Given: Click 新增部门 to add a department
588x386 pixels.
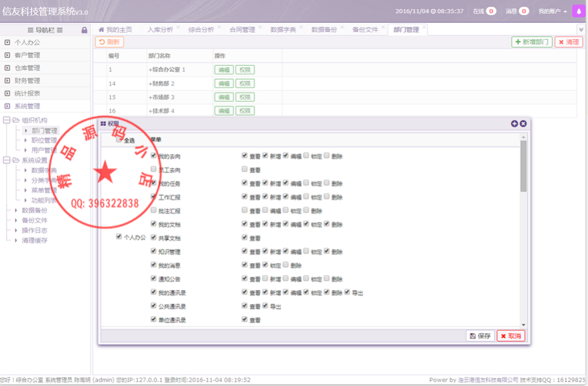Looking at the screenshot, I should pyautogui.click(x=532, y=42).
